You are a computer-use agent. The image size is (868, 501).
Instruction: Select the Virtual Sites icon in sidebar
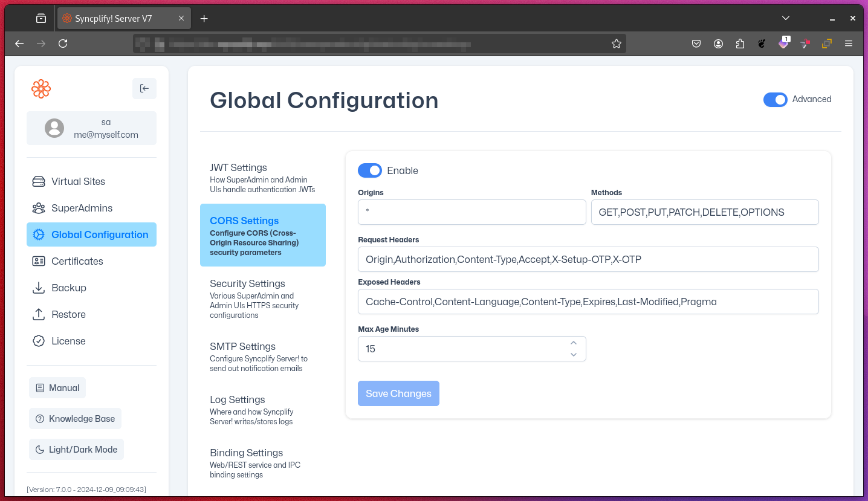pos(38,181)
